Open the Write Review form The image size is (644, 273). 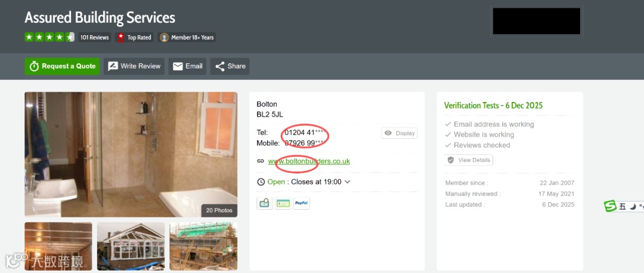[134, 66]
